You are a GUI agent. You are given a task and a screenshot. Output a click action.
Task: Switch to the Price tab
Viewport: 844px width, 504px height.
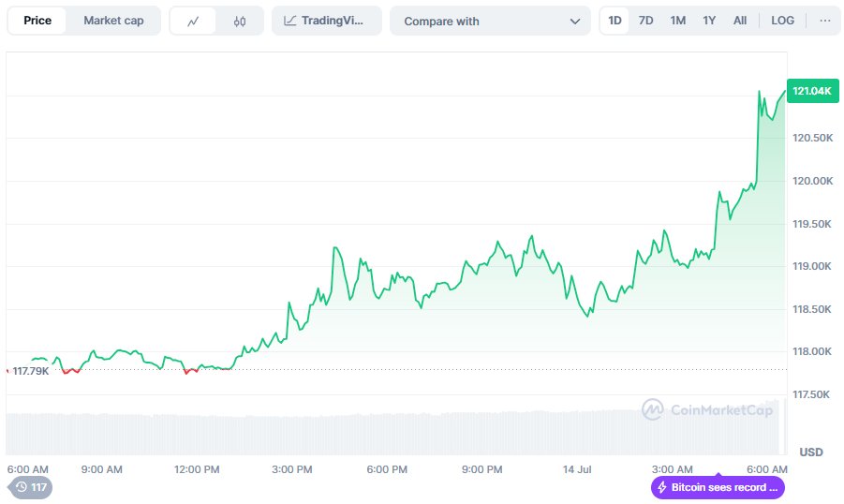coord(37,21)
